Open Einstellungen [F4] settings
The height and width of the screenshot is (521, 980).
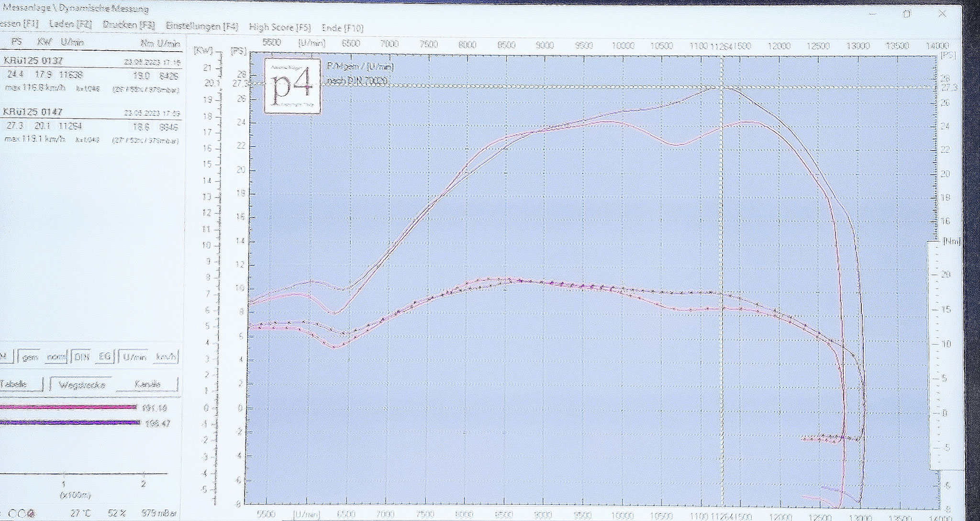click(x=201, y=26)
